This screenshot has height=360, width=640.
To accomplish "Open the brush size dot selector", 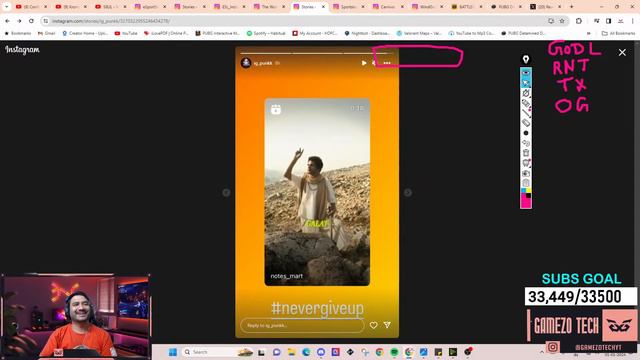I will click(526, 133).
